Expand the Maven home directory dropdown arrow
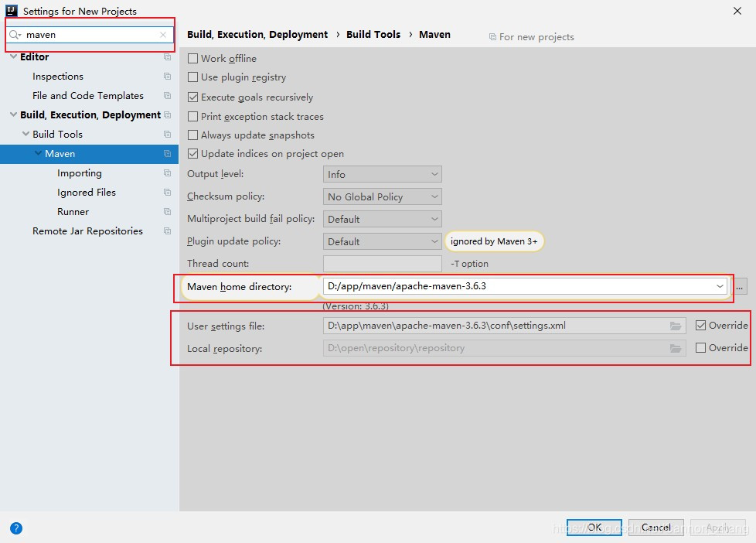The image size is (756, 543). [720, 286]
